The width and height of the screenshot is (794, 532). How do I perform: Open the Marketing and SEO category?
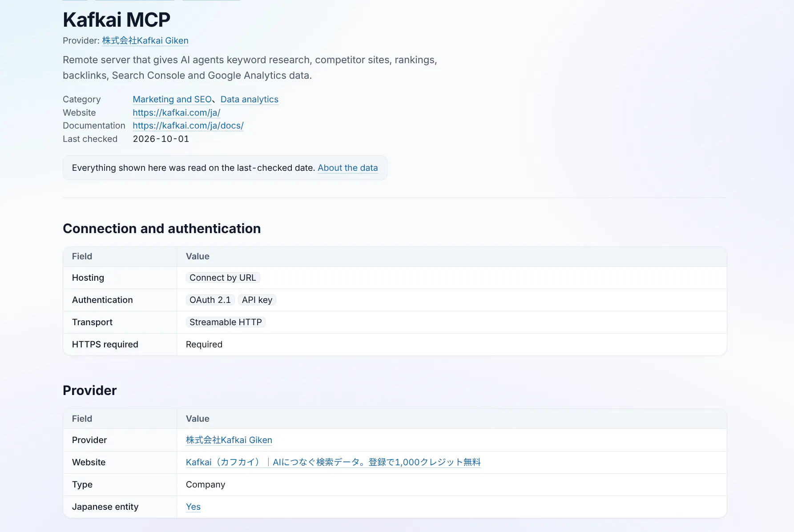[172, 99]
